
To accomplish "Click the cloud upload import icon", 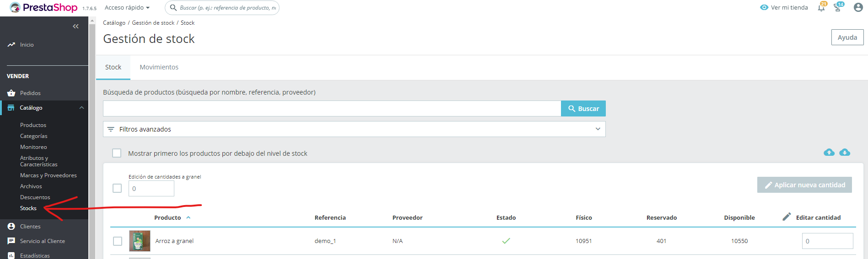I will [829, 153].
